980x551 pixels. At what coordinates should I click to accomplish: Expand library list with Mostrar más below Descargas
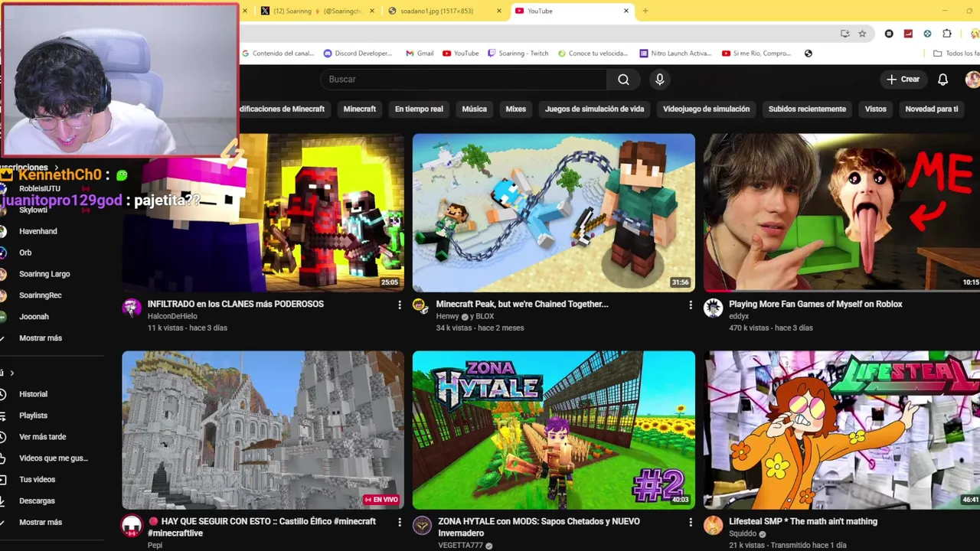41,522
